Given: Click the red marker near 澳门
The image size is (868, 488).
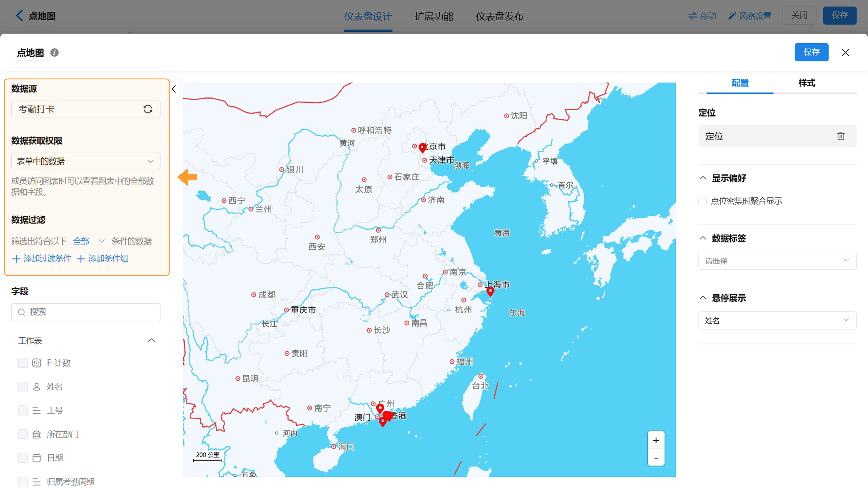Looking at the screenshot, I should tap(382, 422).
